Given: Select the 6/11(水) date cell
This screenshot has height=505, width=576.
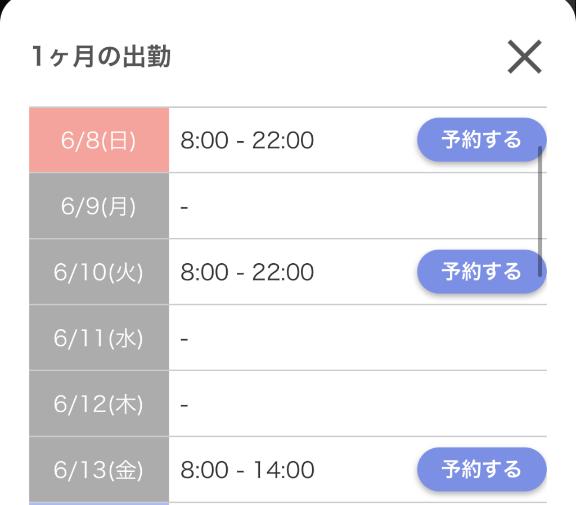Looking at the screenshot, I should 99,338.
